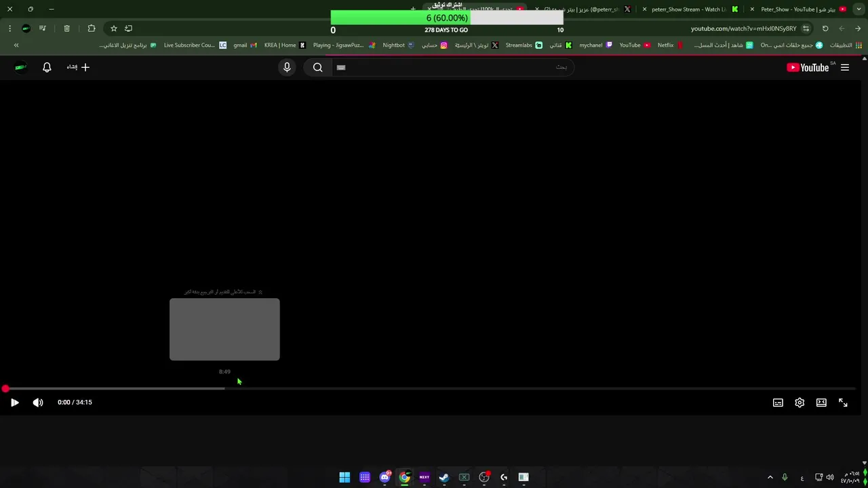This screenshot has width=868, height=488.
Task: Mute the video volume
Action: (x=38, y=403)
